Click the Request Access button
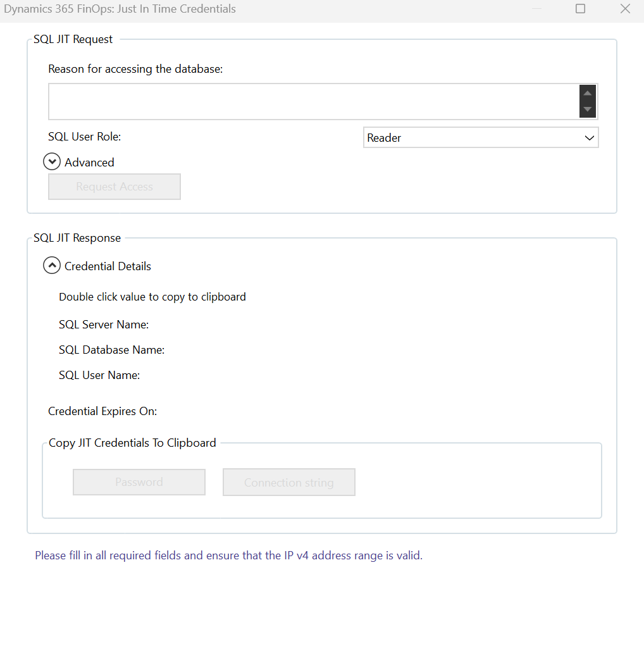644x646 pixels. [x=115, y=187]
